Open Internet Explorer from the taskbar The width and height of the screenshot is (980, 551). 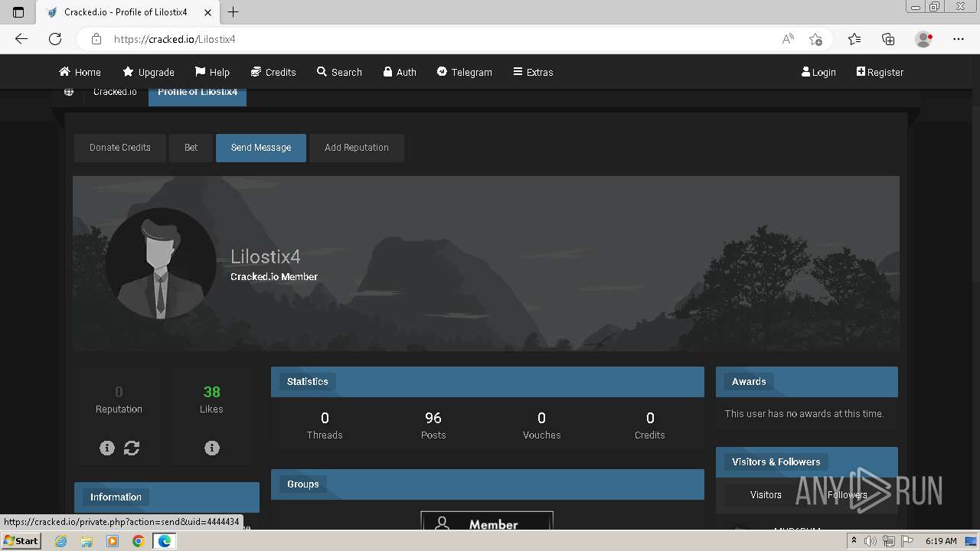coord(61,541)
